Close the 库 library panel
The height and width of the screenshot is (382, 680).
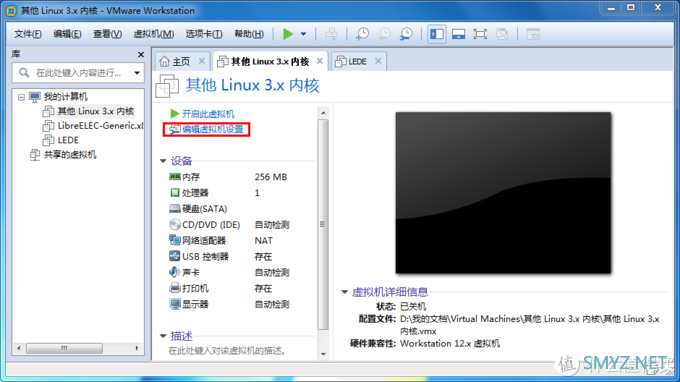click(141, 55)
